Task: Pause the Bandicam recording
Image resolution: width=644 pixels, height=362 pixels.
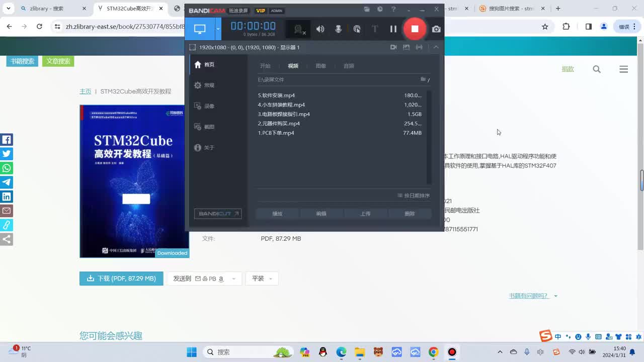Action: click(x=393, y=29)
